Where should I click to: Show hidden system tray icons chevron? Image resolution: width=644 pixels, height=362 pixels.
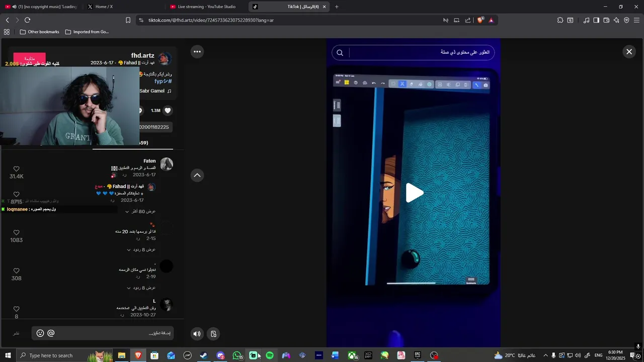[x=545, y=355]
